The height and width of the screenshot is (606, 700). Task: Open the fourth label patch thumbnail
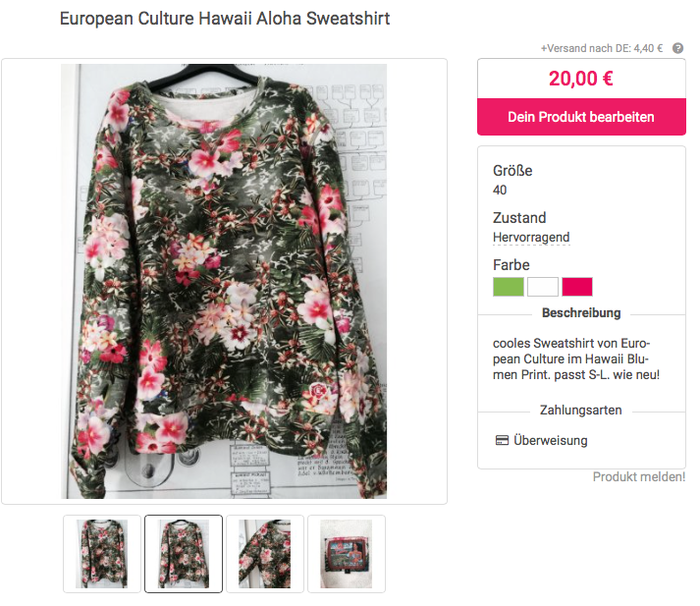[347, 554]
